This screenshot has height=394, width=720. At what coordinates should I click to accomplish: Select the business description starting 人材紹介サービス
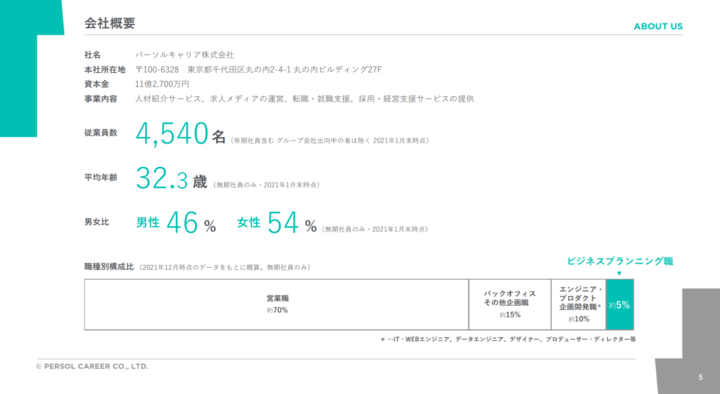pyautogui.click(x=304, y=99)
